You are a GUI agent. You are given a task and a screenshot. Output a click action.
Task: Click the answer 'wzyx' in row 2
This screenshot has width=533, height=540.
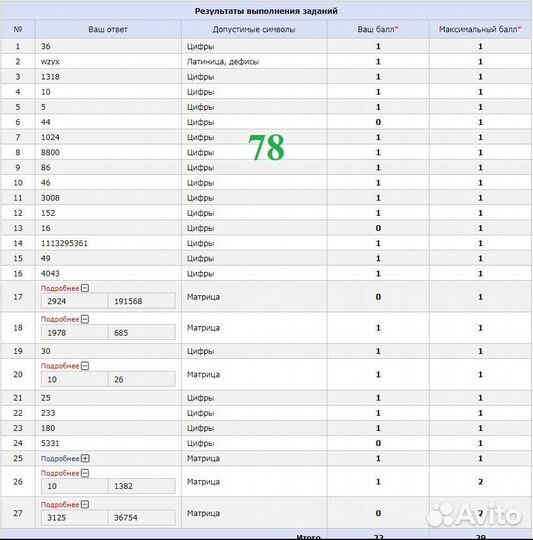click(x=50, y=62)
